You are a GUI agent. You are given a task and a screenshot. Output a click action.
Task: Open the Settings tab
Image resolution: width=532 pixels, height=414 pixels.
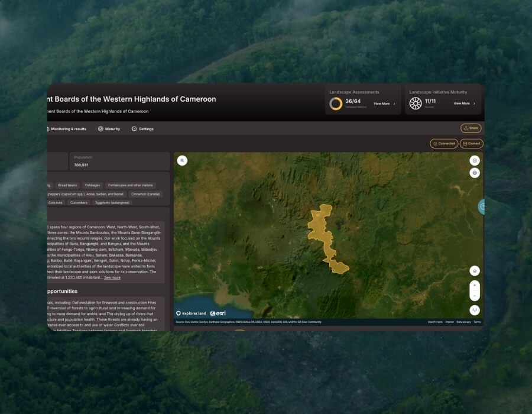(x=142, y=129)
